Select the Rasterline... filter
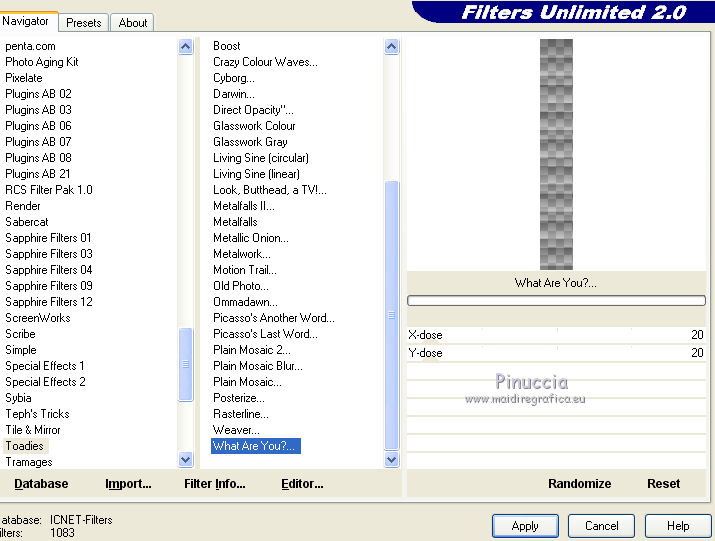Screen dimensions: 715x541 click(x=241, y=414)
